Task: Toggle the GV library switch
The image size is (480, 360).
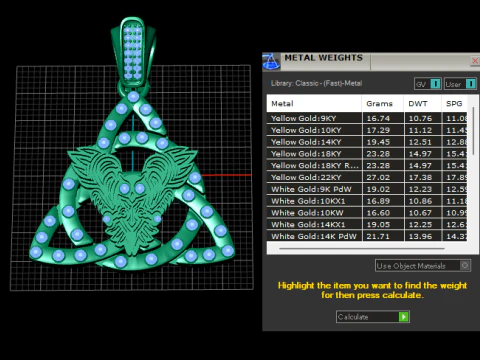Action: [436, 84]
